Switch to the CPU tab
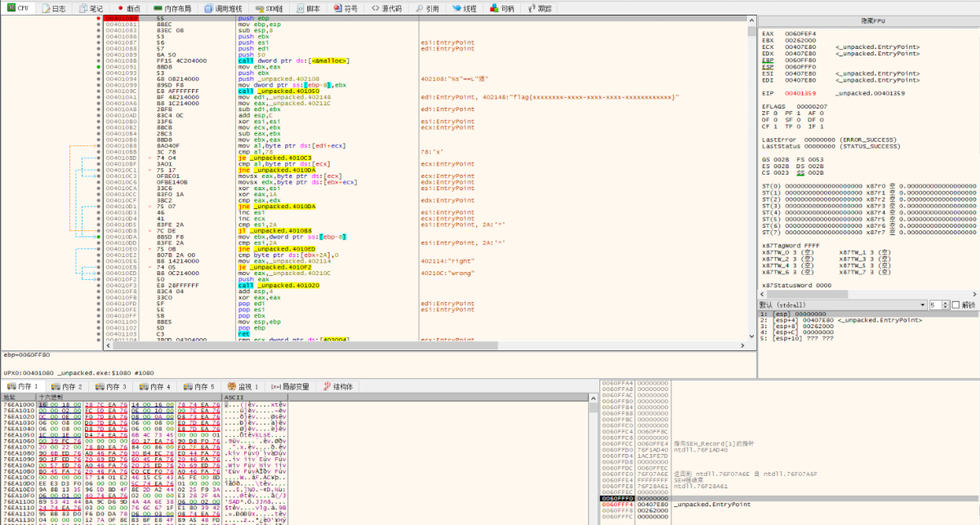 tap(18, 7)
